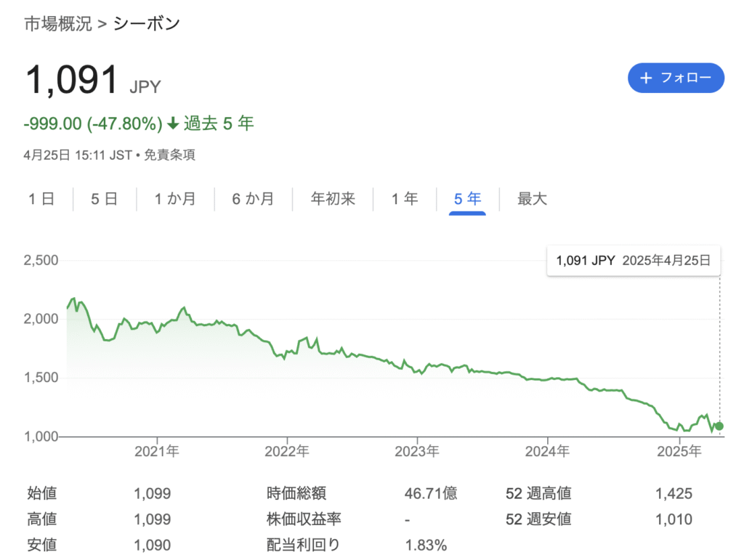Select the 年初来 year-to-date tab
744x560 pixels.
[333, 198]
